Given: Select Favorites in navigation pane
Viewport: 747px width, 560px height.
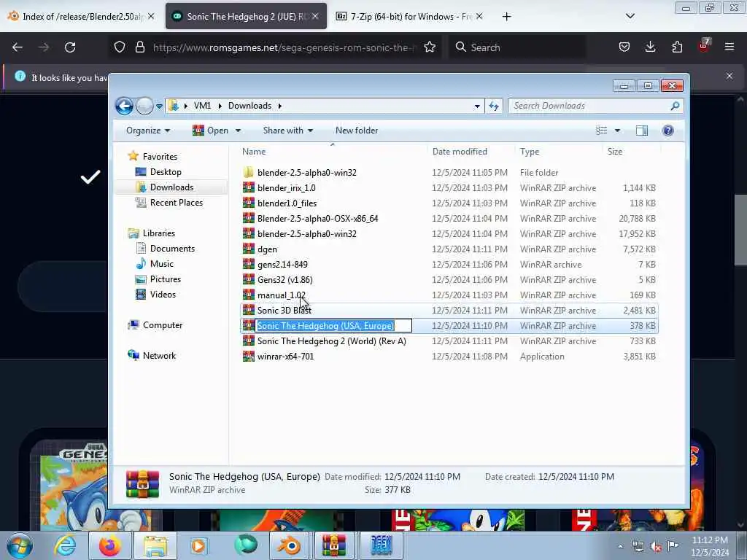Looking at the screenshot, I should 160,157.
